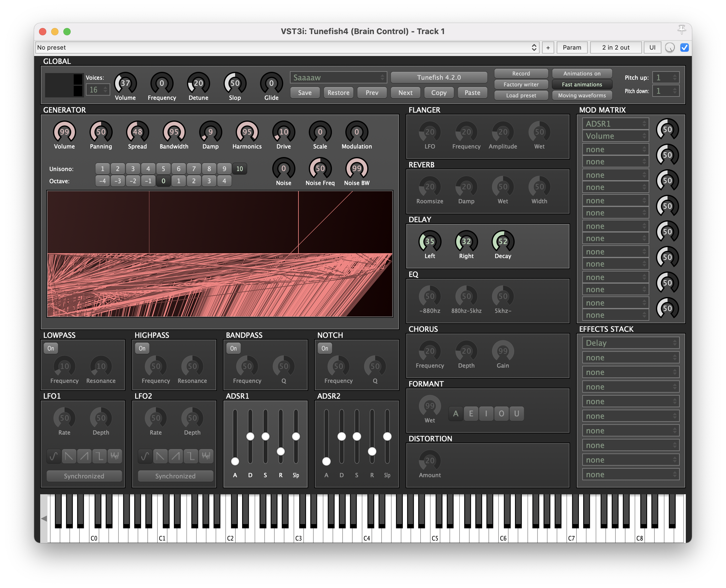Screen dimensions: 726x588
Task: Enable the Notch filter On switch
Action: 325,348
